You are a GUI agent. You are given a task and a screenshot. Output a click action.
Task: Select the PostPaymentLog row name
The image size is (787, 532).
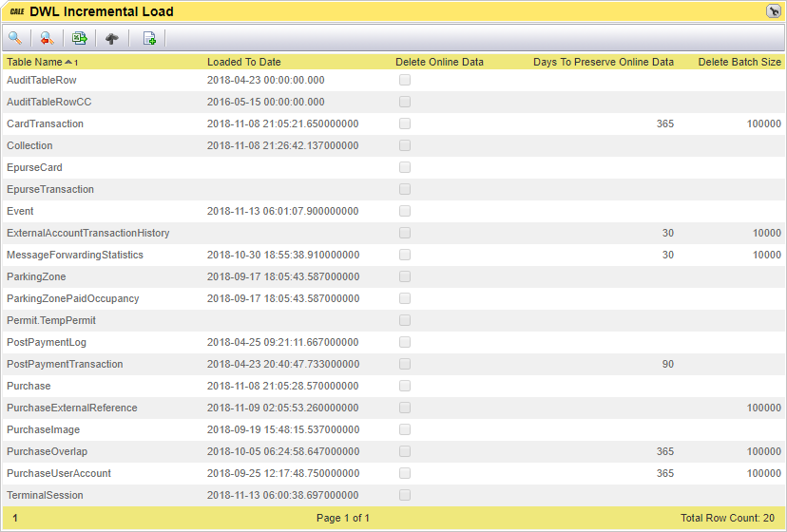point(47,342)
